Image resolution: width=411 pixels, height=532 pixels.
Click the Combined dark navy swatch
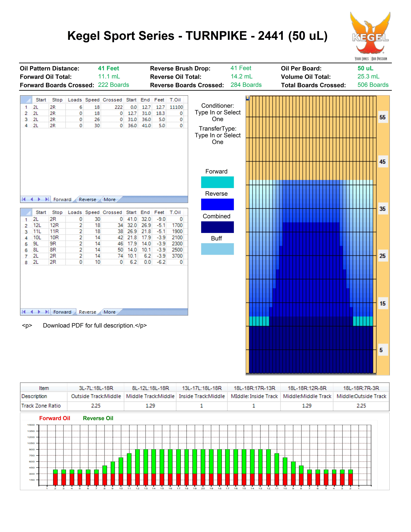217,227
